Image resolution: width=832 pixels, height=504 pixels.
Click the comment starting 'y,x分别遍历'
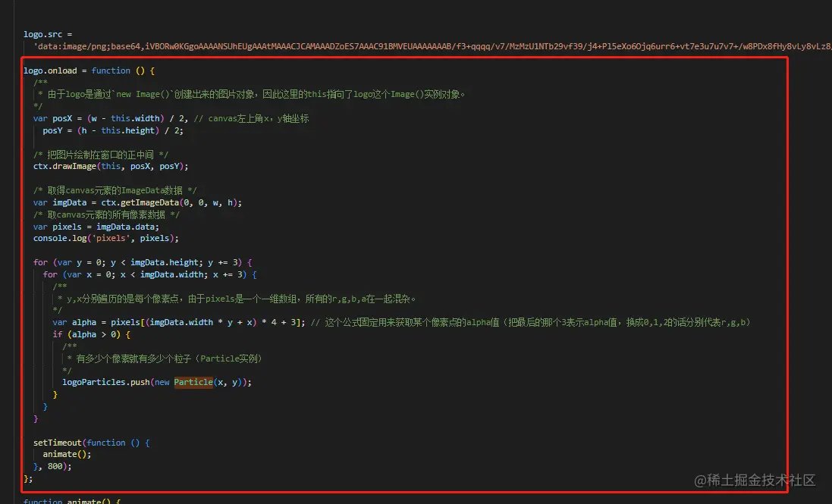pos(236,299)
